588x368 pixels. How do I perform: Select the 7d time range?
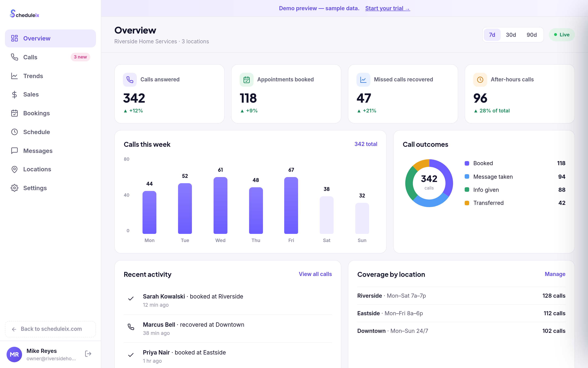tap(492, 35)
